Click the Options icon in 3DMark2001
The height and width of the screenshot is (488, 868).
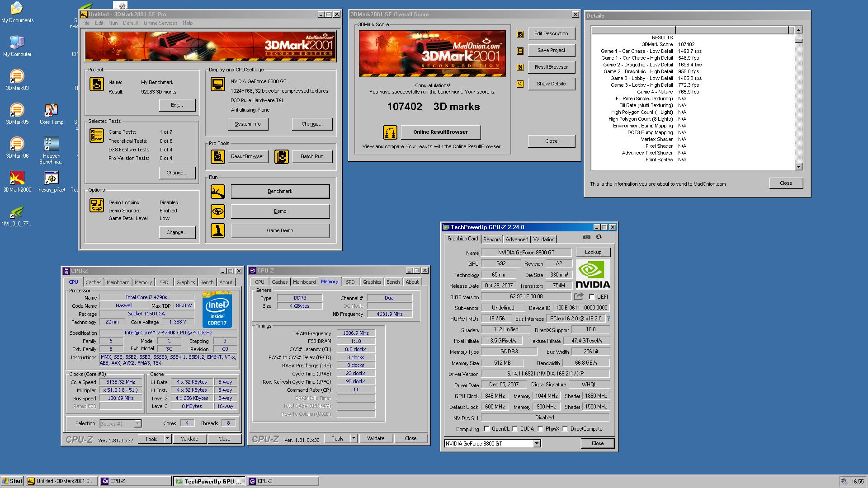(x=97, y=205)
